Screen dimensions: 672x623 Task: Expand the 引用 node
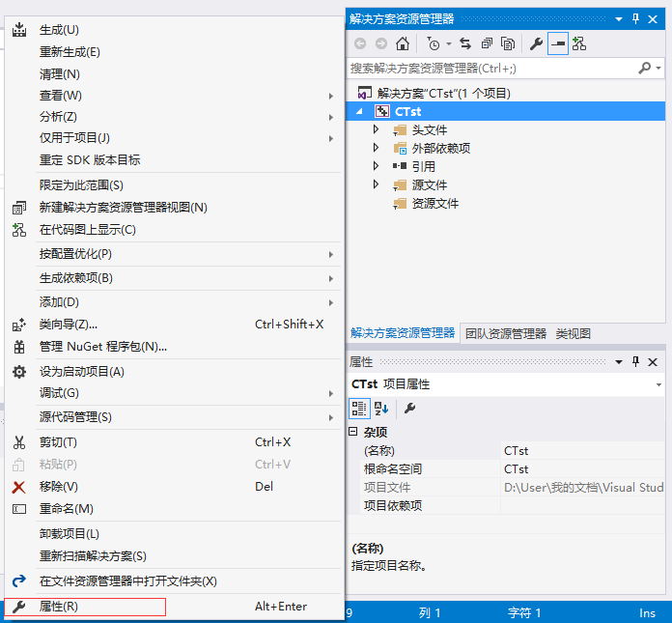pyautogui.click(x=376, y=166)
